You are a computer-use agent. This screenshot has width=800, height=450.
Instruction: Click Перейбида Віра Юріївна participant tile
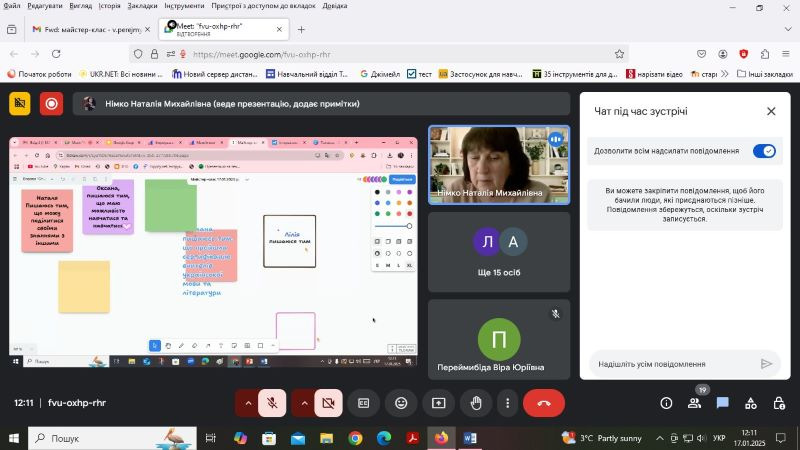pos(499,339)
